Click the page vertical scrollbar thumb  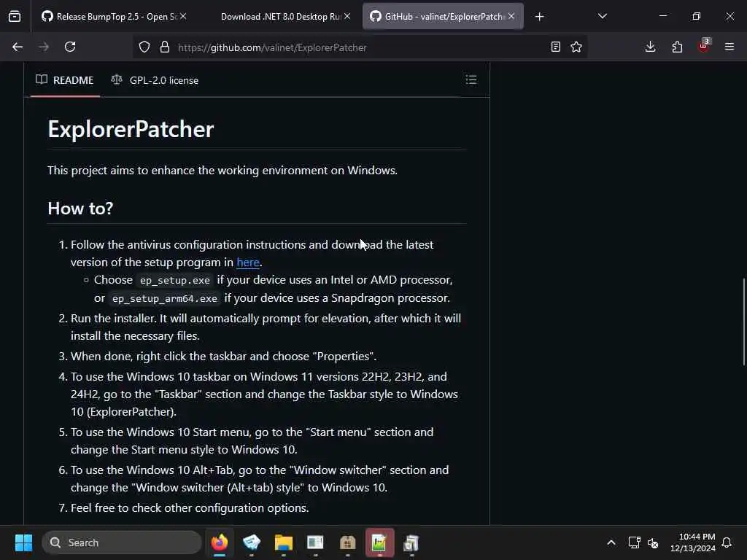click(743, 322)
